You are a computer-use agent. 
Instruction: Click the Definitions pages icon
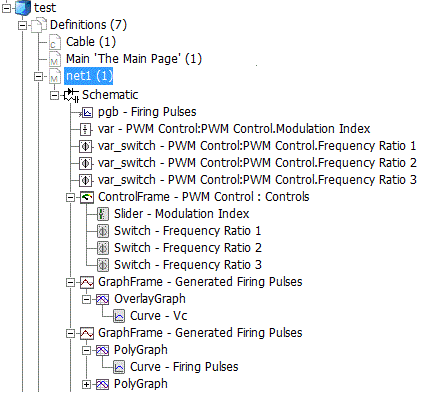click(39, 25)
